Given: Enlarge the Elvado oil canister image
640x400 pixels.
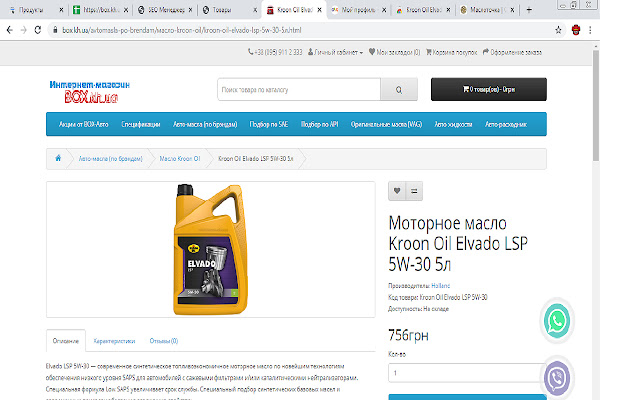Looking at the screenshot, I should (210, 249).
